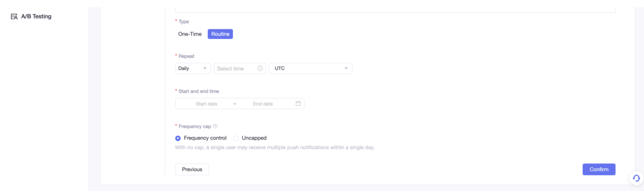The width and height of the screenshot is (644, 191).
Task: Expand timezone list via UTC dropdown arrow
Action: 346,69
